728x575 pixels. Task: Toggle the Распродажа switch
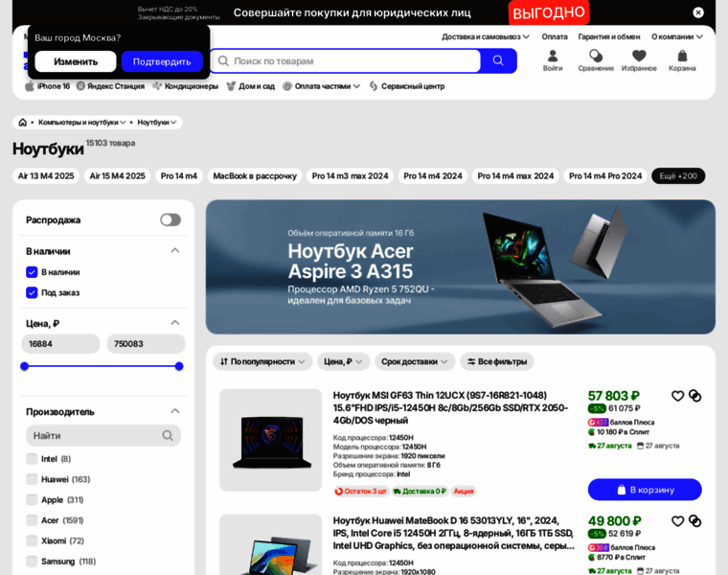coord(171,219)
